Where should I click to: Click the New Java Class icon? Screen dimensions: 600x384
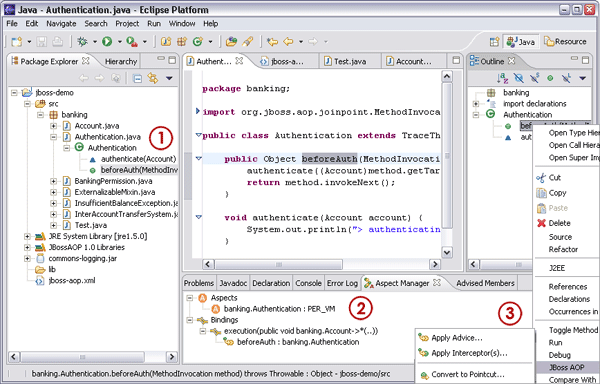point(198,41)
